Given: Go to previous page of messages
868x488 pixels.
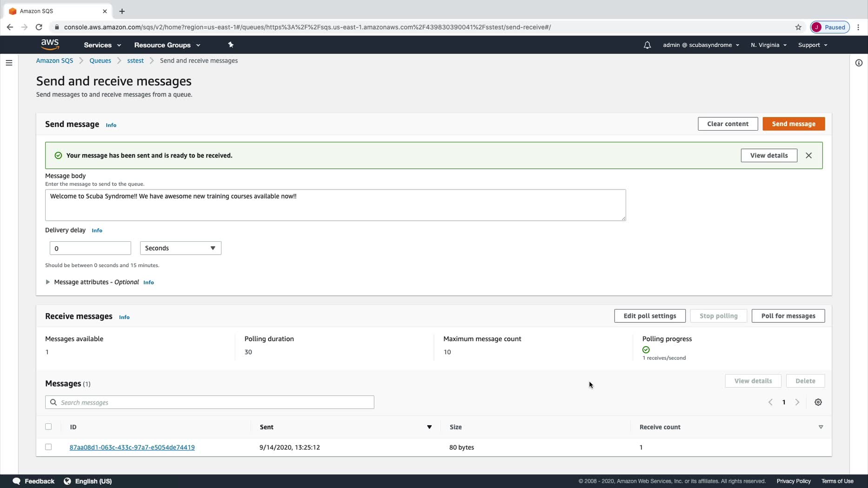Looking at the screenshot, I should 770,402.
